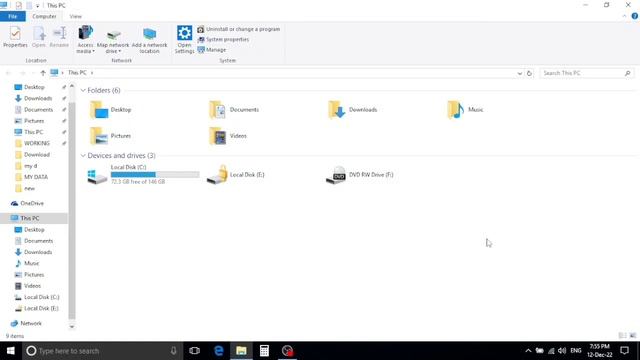The width and height of the screenshot is (640, 360).
Task: Click the navigation pane scrollbar up arrow
Action: click(x=72, y=87)
